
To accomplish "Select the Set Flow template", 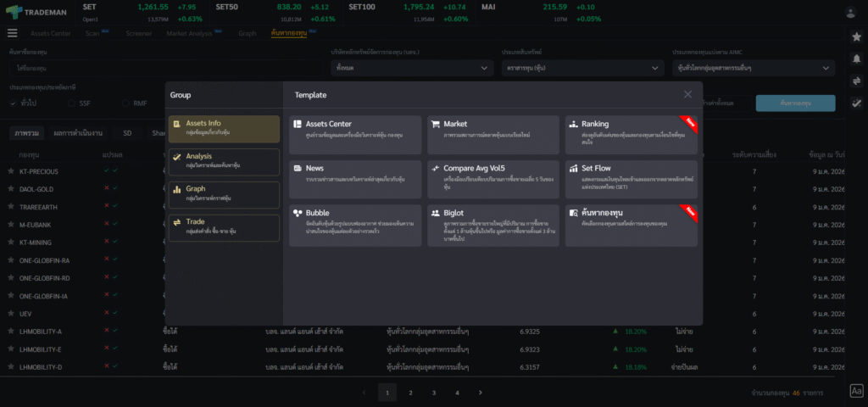I will tap(632, 179).
